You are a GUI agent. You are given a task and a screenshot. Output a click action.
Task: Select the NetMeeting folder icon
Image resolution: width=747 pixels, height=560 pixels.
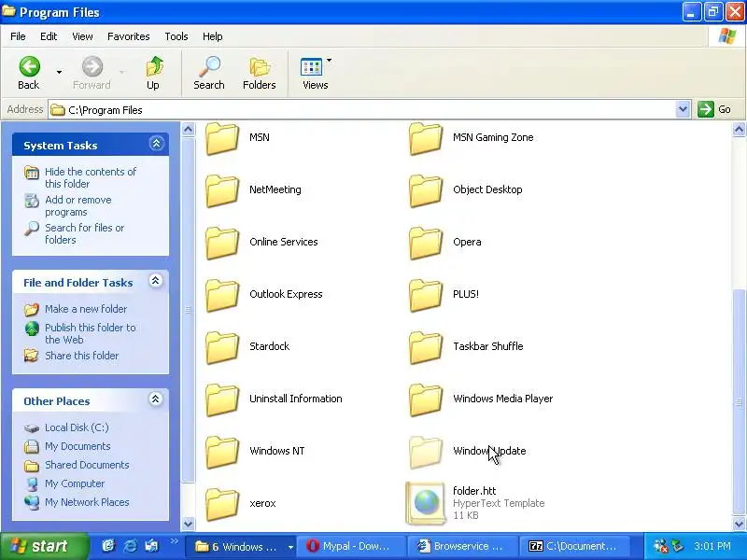[222, 190]
